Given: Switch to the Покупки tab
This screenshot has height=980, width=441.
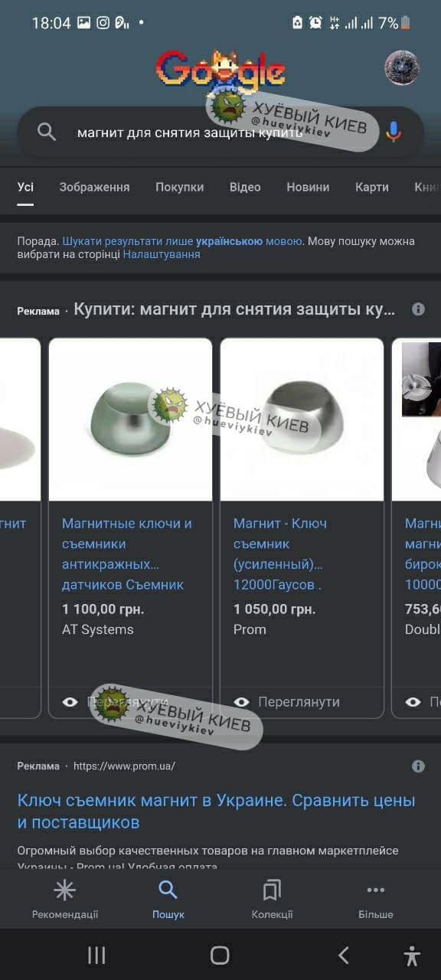Looking at the screenshot, I should point(180,187).
